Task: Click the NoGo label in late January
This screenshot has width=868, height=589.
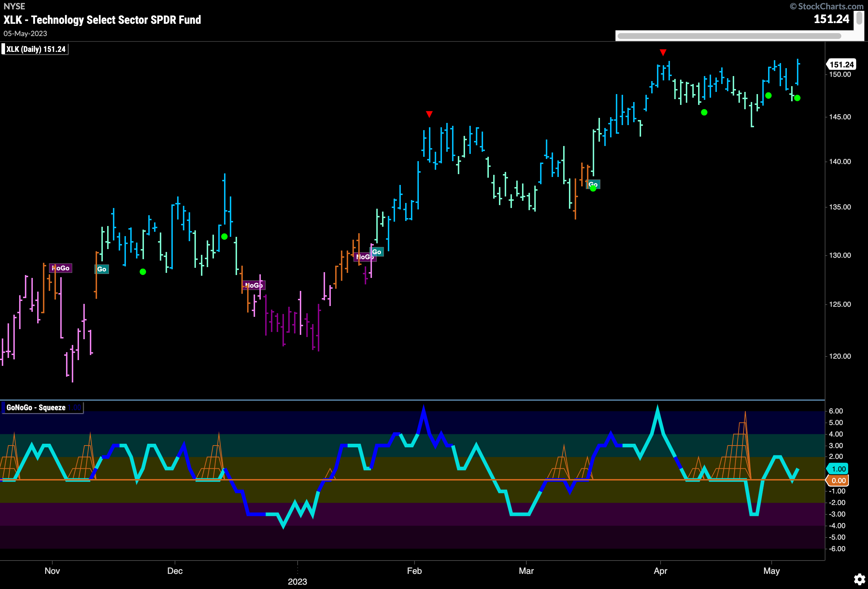Action: 364,257
